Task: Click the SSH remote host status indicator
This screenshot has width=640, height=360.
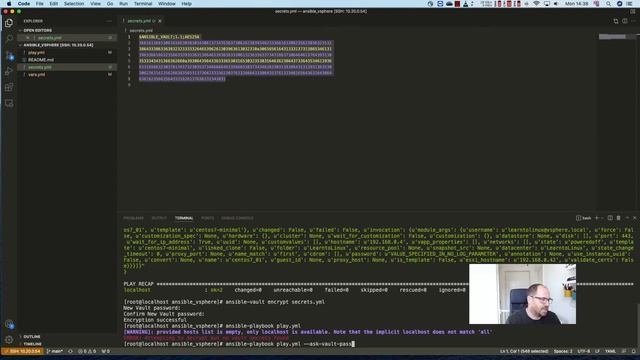Action: (x=22, y=351)
